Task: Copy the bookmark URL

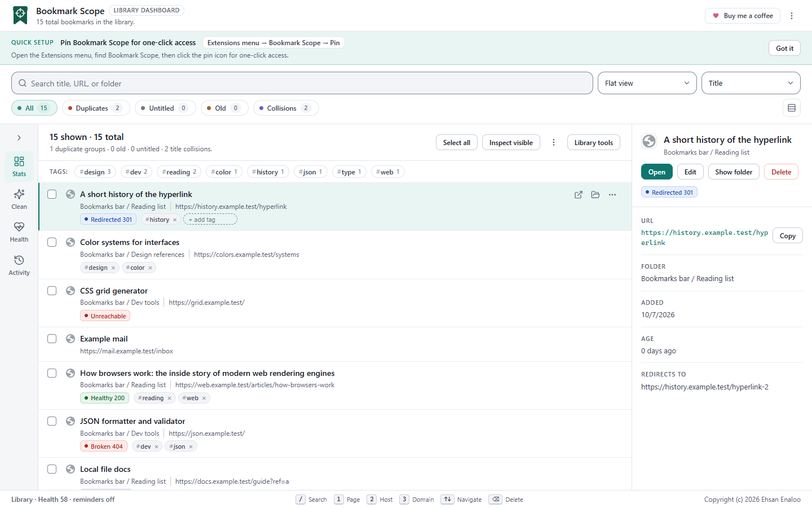Action: [x=788, y=236]
